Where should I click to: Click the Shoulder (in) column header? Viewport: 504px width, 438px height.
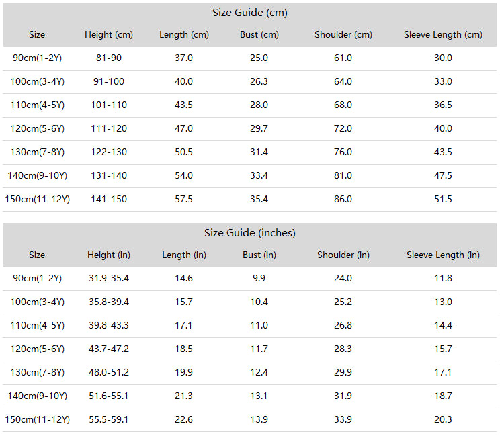tap(343, 255)
